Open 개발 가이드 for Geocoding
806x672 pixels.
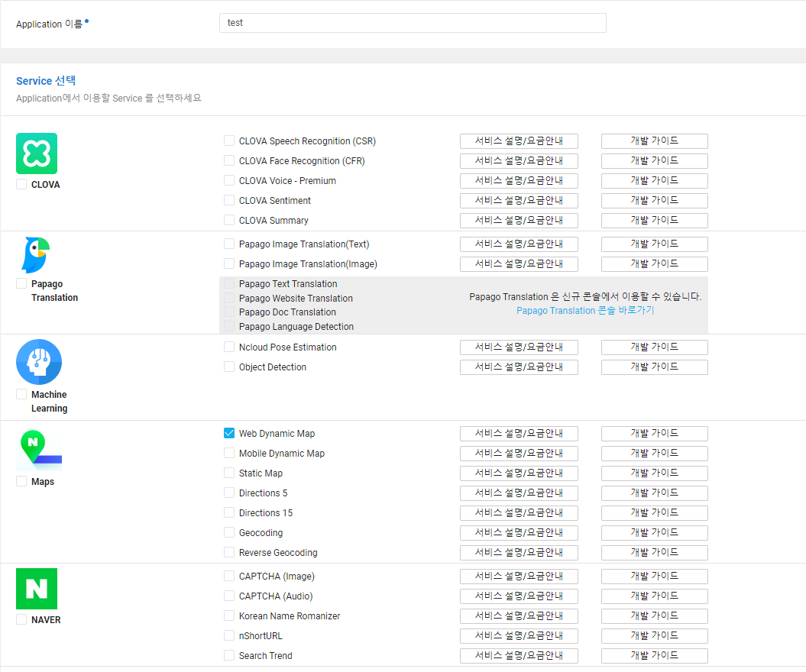pyautogui.click(x=655, y=532)
